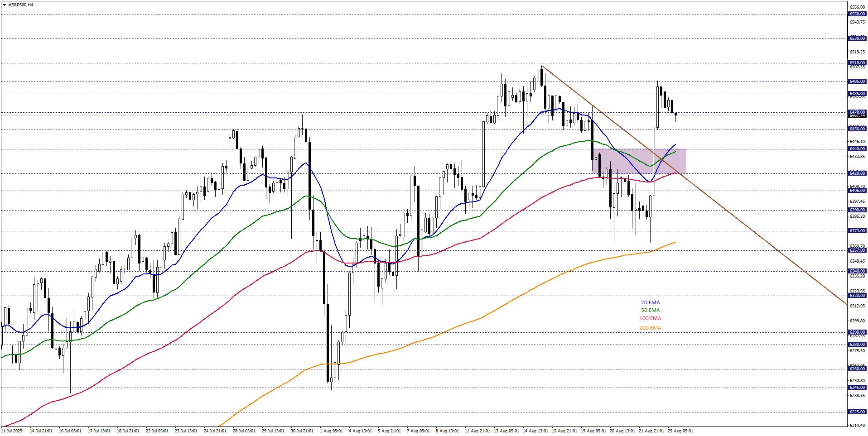Viewport: 868px width, 436px height.
Task: Click the 6550.00 horizontal level price tag
Action: coord(857,14)
